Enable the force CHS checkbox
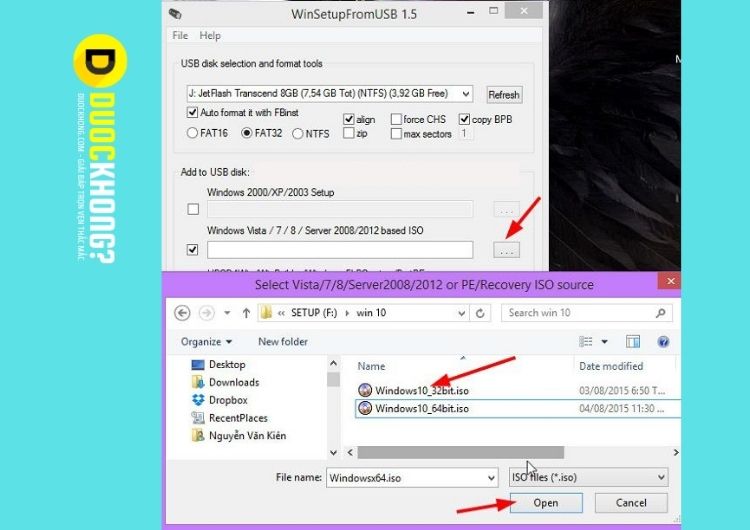The width and height of the screenshot is (750, 530). [x=396, y=119]
